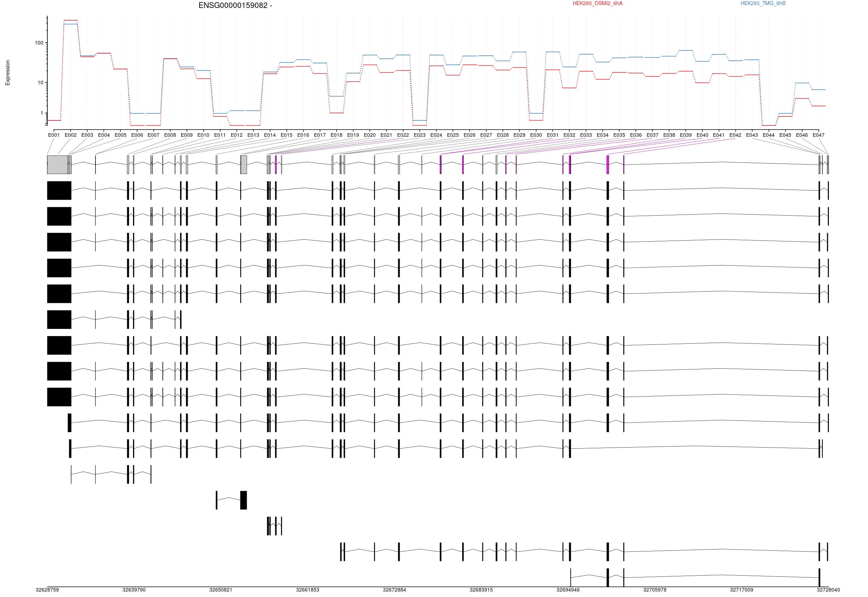Click exon label E039
This screenshot has height=597, width=868.
click(686, 135)
